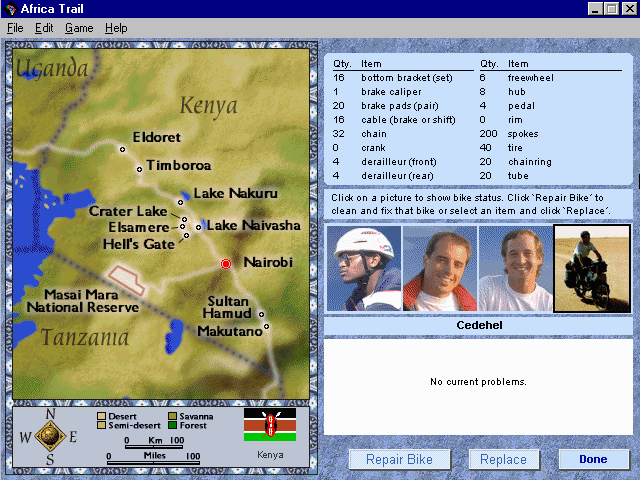The width and height of the screenshot is (640, 480).
Task: Select the brake pads (pair) item
Action: (x=403, y=106)
